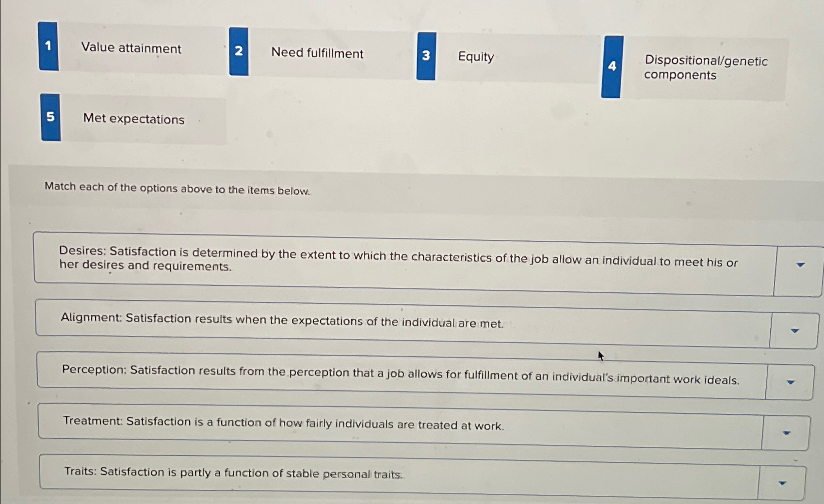Click the blue badge numbered 4
824x504 pixels.
tap(612, 67)
